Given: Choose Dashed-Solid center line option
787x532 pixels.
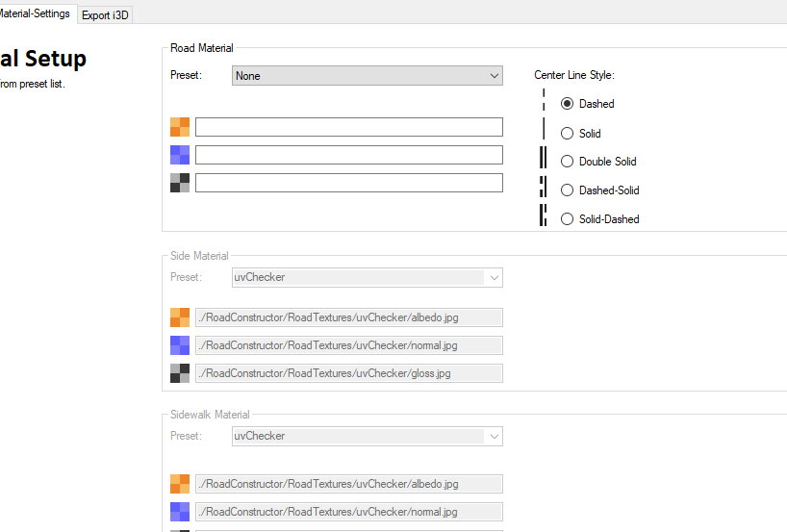Looking at the screenshot, I should tap(568, 190).
